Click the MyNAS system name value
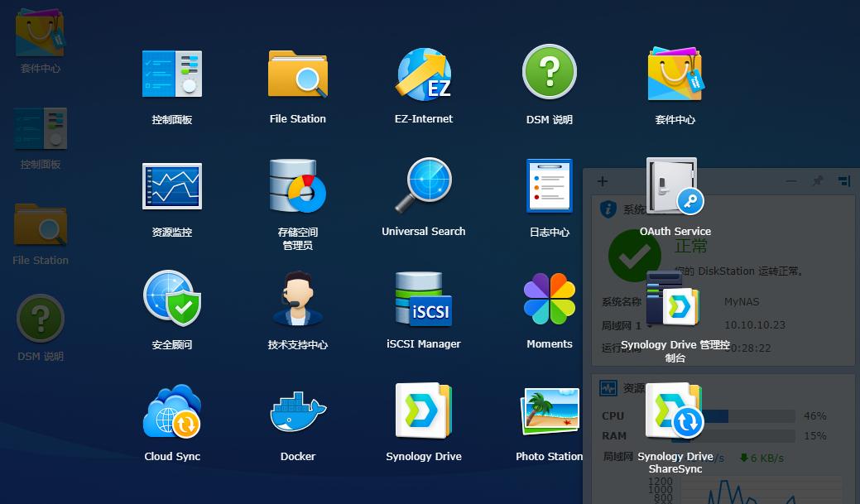 (x=742, y=302)
